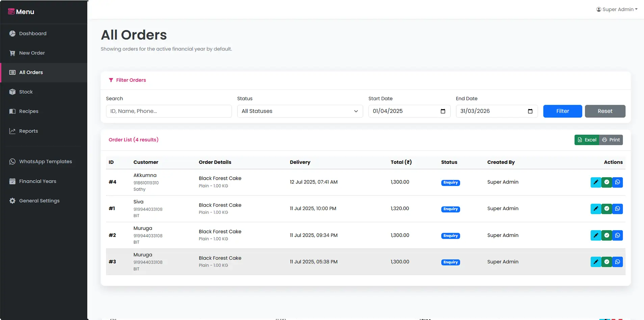Click the green checkmark icon for order #3

(607, 262)
